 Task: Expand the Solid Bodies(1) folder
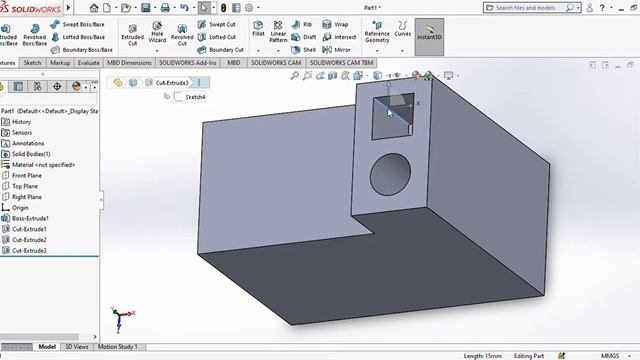coord(31,154)
